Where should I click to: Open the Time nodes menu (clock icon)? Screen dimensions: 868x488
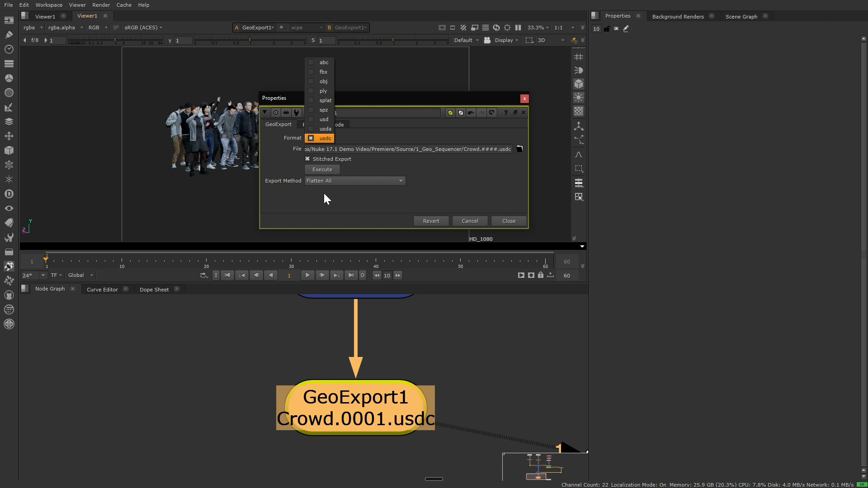pos(9,49)
